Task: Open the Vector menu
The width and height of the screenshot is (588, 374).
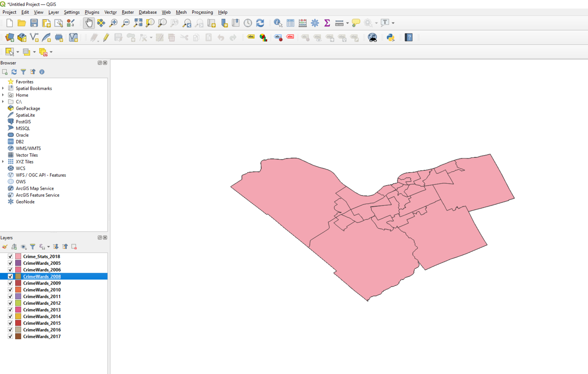Action: point(110,12)
